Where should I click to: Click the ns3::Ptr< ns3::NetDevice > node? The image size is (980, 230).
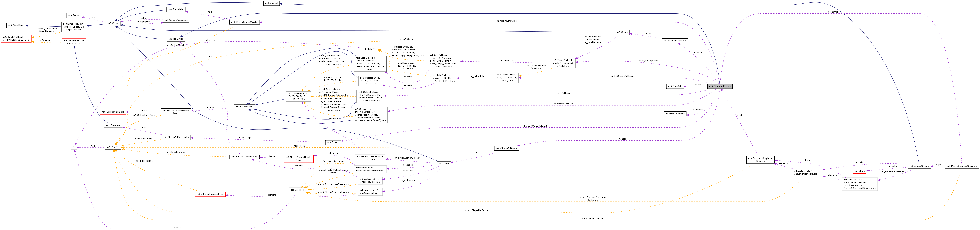pyautogui.click(x=245, y=157)
